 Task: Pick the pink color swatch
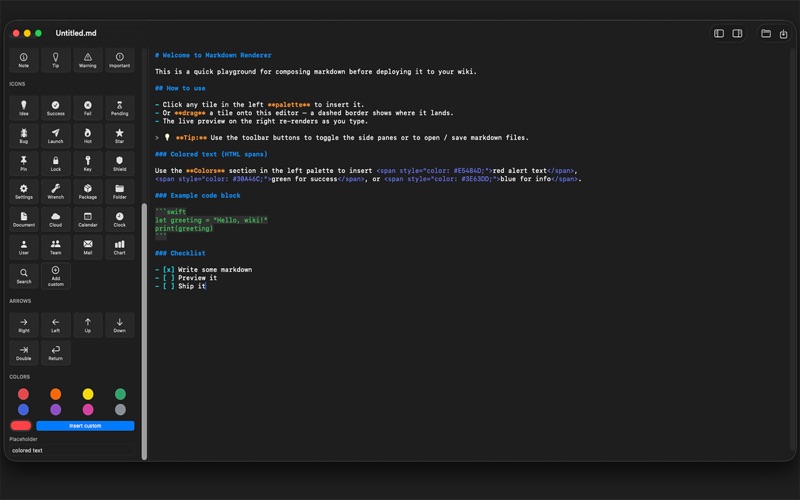[x=88, y=409]
